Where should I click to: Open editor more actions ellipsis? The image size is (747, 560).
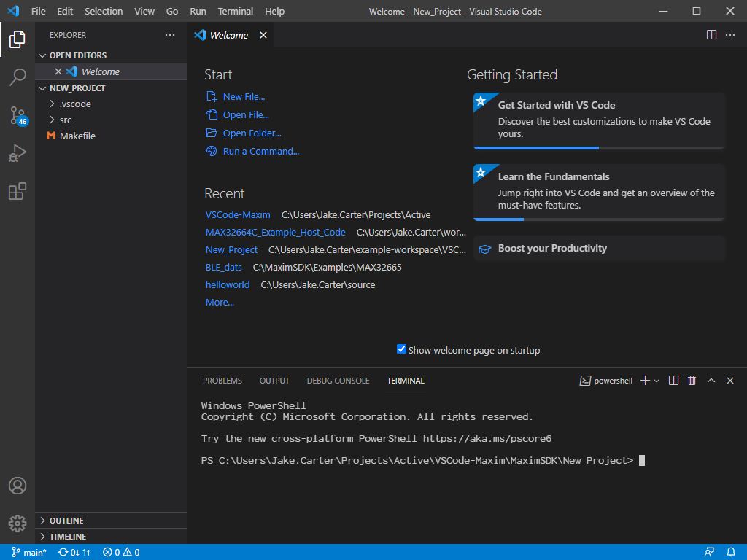(x=729, y=35)
